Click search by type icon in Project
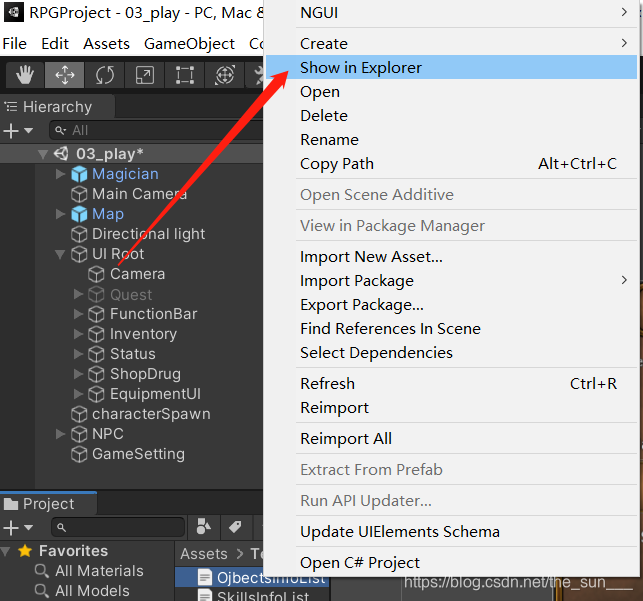 point(203,527)
